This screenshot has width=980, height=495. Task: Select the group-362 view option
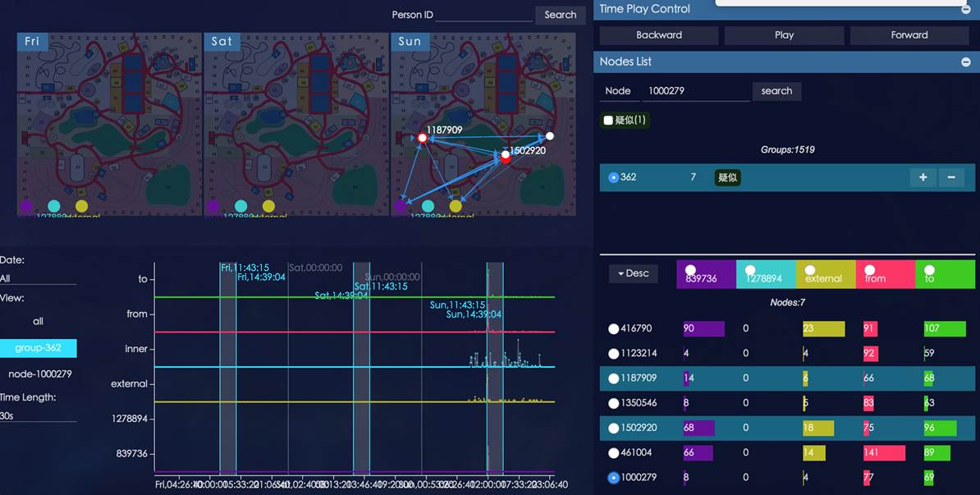click(38, 348)
